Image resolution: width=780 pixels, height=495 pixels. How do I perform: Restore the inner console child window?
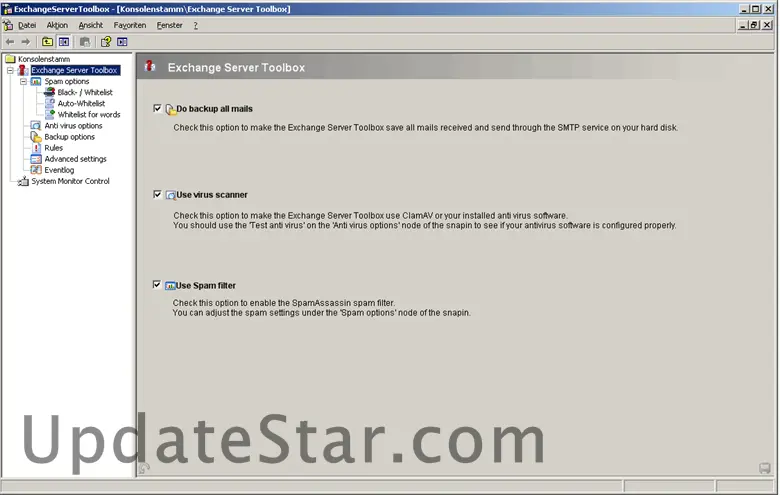point(755,25)
